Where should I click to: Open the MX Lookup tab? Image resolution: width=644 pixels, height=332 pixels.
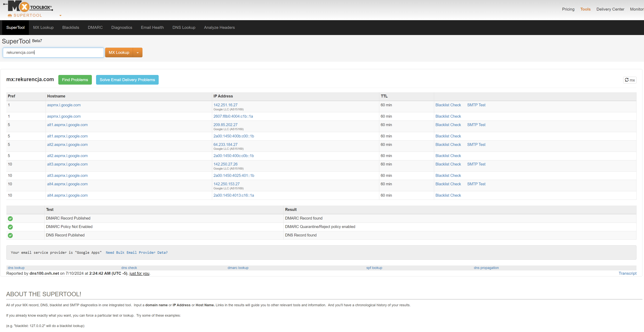43,27
